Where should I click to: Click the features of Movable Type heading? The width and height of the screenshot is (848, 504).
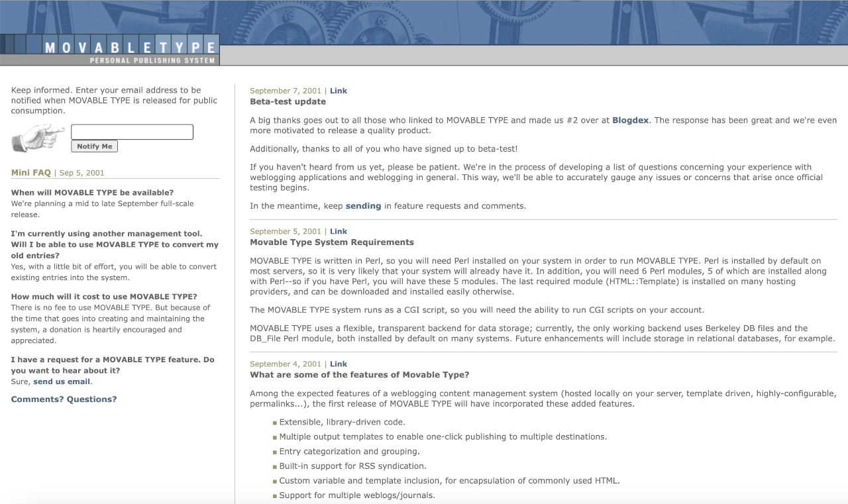[359, 375]
